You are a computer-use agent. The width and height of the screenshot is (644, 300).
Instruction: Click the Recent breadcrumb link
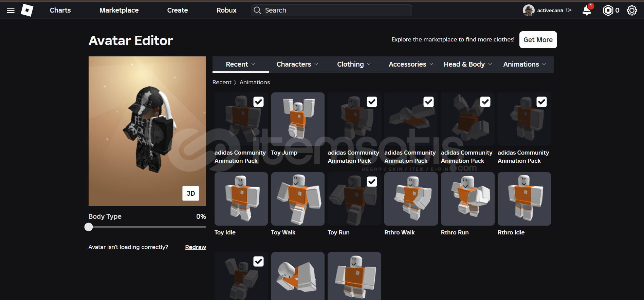tap(222, 82)
